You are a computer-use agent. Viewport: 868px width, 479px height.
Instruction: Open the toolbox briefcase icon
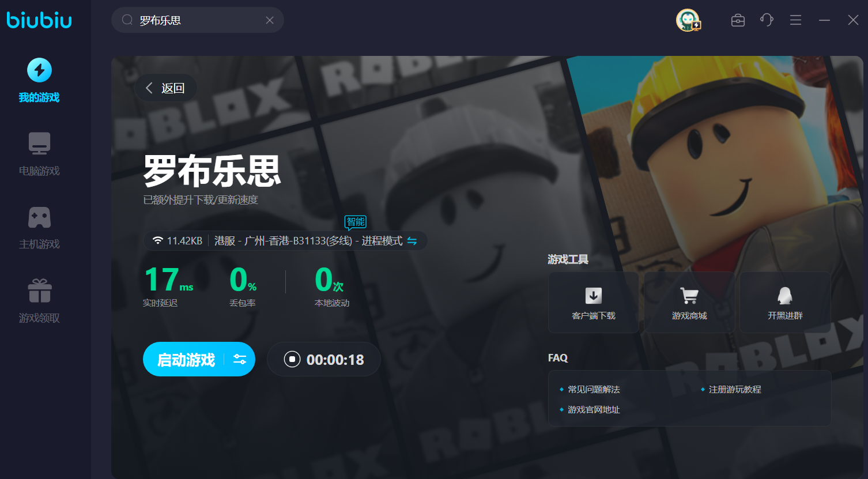pos(738,20)
